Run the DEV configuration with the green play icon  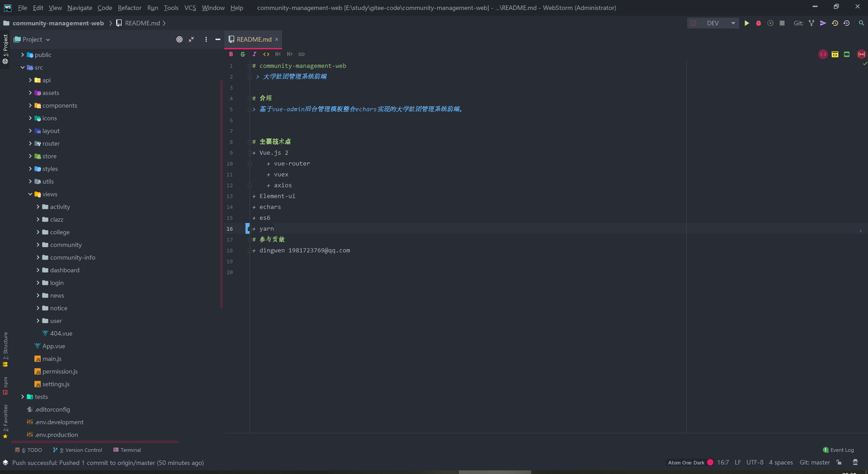pyautogui.click(x=747, y=23)
